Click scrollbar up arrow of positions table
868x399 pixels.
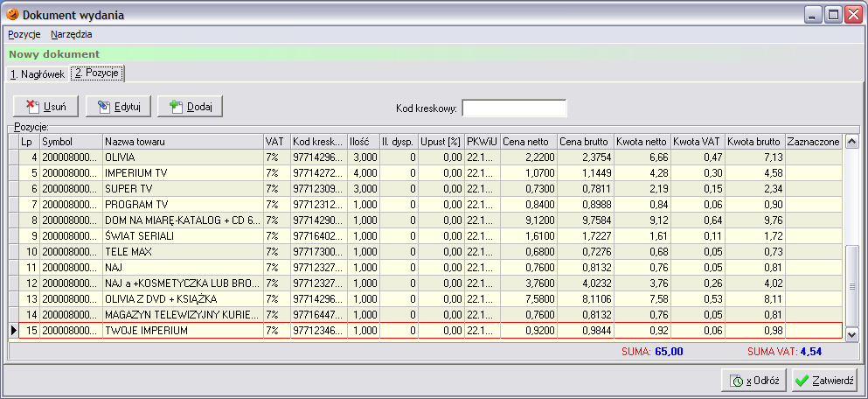pos(852,141)
